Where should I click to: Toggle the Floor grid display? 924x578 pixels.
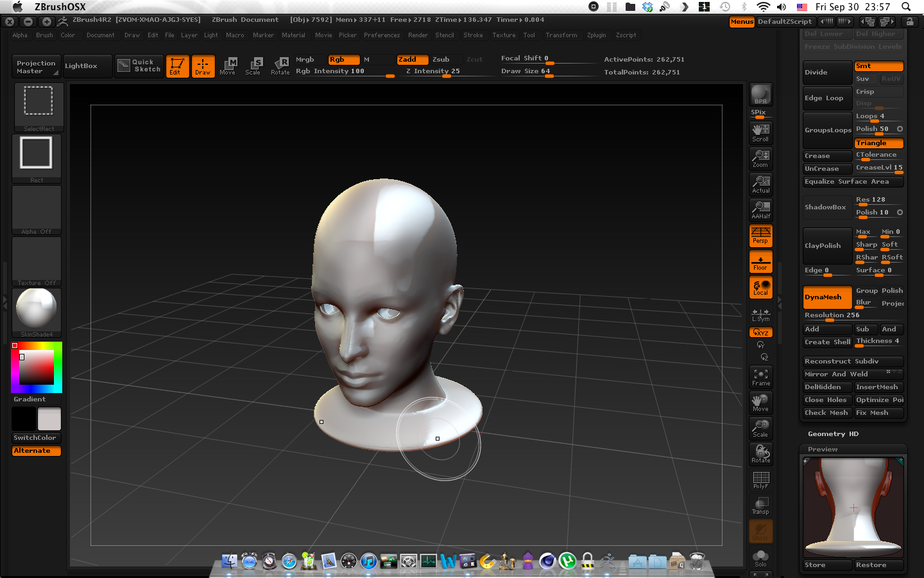coord(760,261)
